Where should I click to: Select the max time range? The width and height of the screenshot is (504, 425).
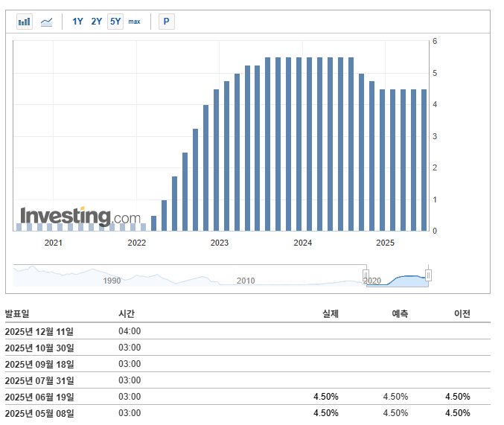(134, 22)
